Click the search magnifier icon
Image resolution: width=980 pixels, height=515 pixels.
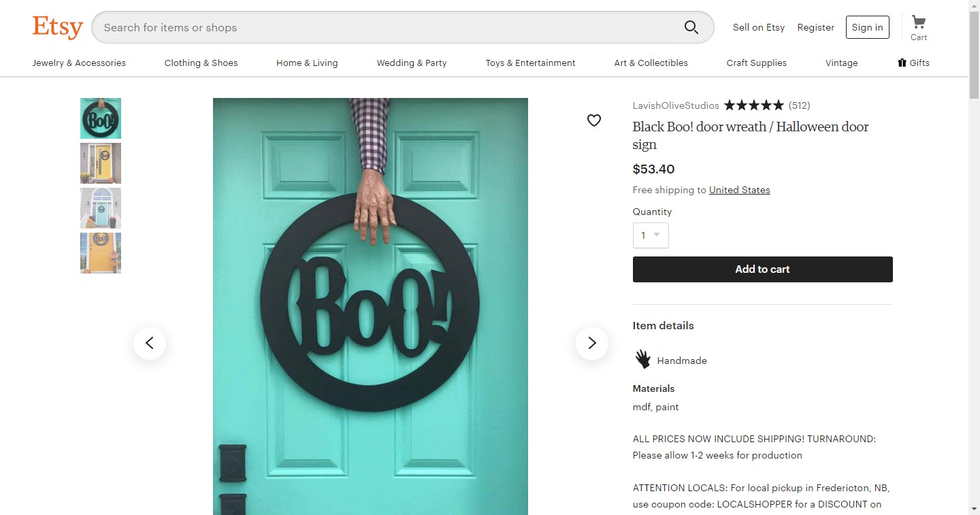pyautogui.click(x=691, y=27)
